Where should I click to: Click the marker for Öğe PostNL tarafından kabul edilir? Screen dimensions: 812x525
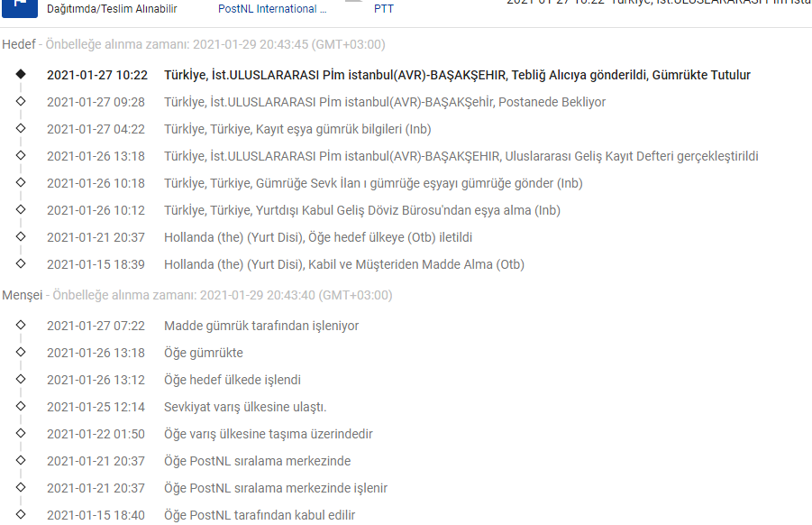coord(21,515)
